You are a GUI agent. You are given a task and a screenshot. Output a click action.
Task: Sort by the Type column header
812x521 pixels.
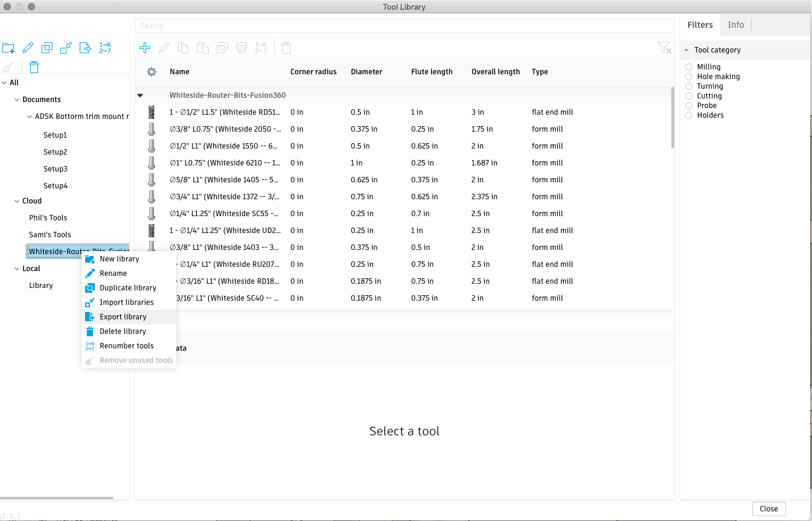point(540,72)
